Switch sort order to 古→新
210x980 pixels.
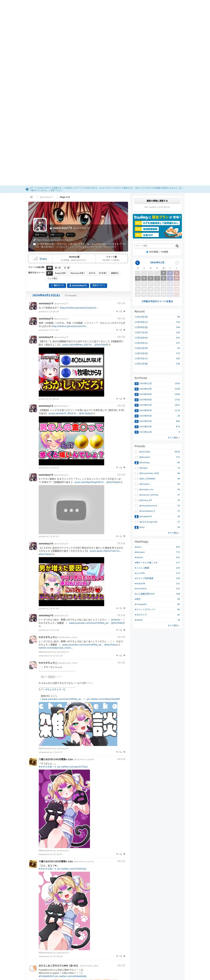click(x=67, y=268)
